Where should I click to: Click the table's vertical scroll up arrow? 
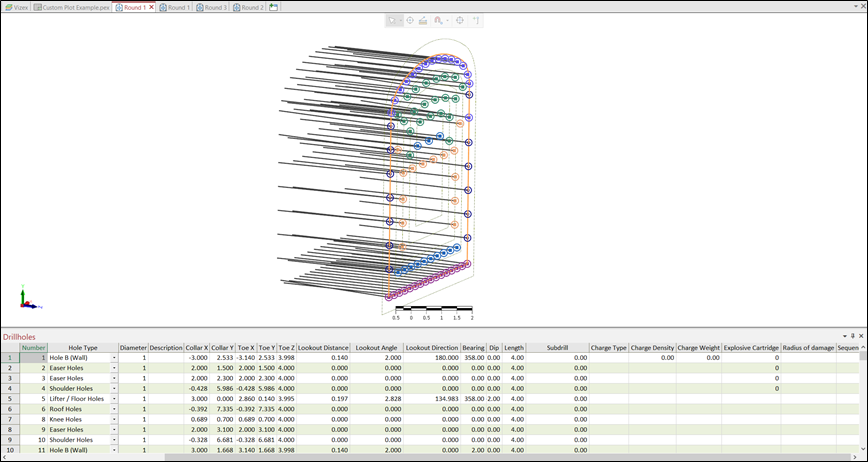tap(864, 347)
